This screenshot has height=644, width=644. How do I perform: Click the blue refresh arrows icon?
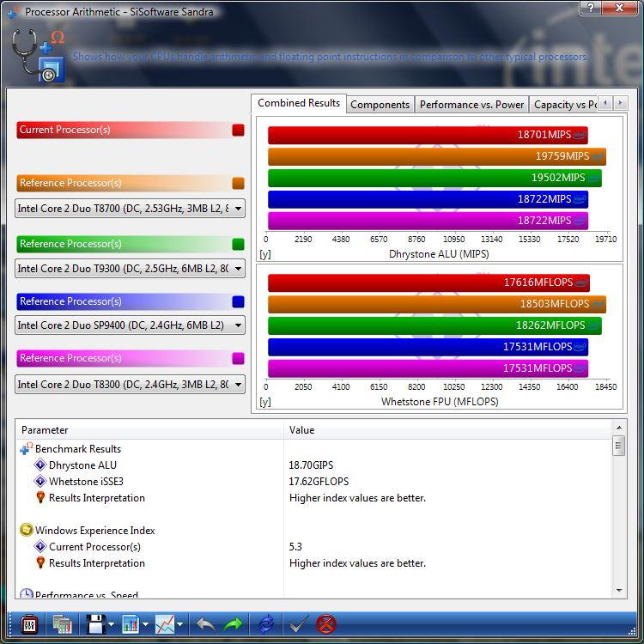click(266, 625)
